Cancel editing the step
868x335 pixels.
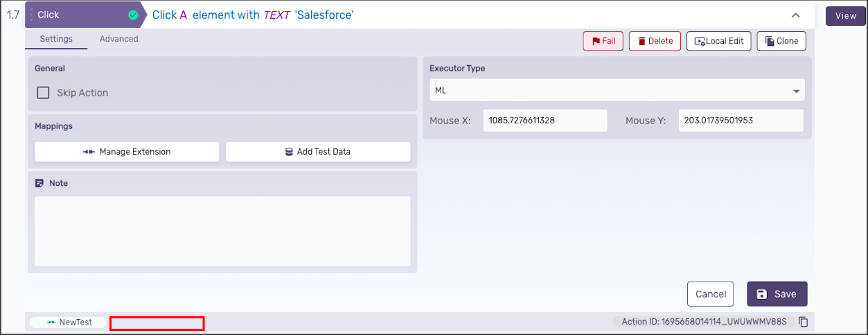coord(710,294)
